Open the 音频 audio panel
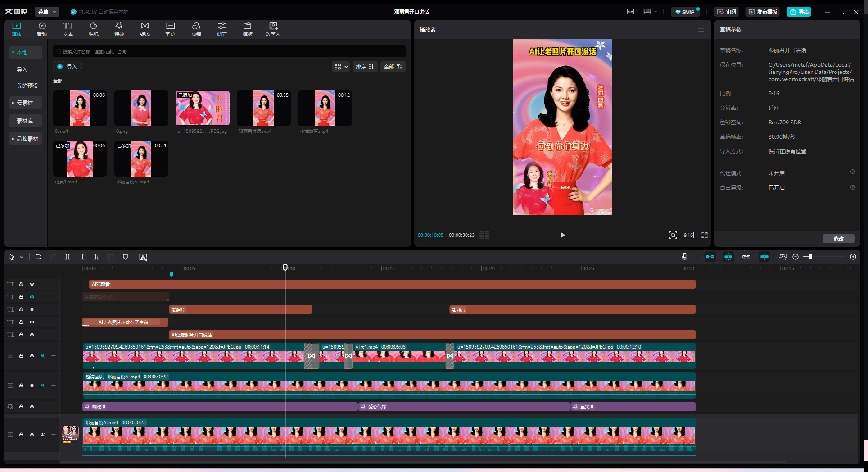 tap(42, 29)
